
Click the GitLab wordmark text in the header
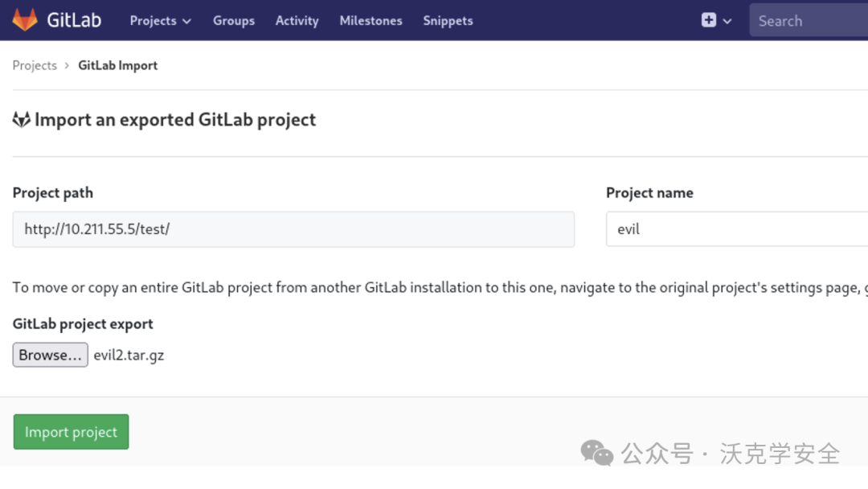pyautogui.click(x=74, y=20)
